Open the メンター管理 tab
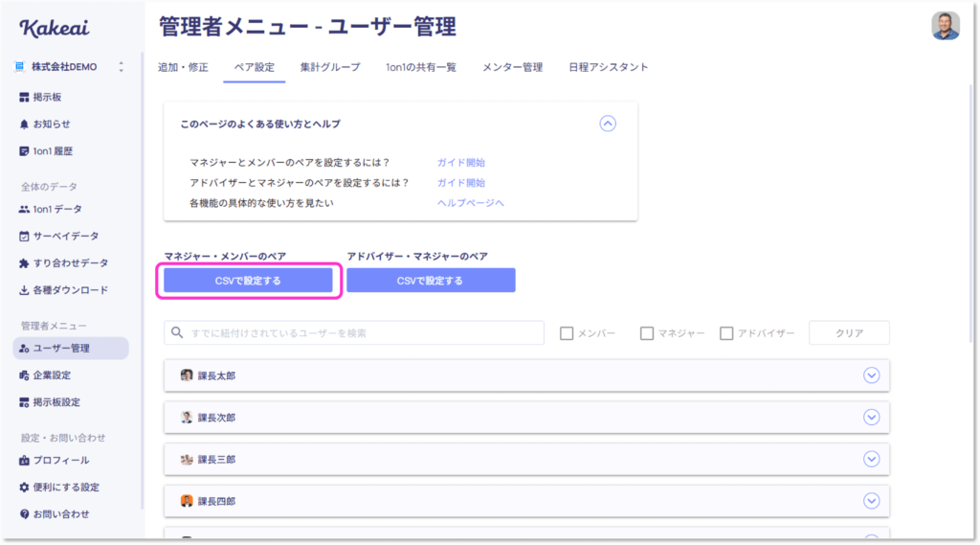 (x=513, y=67)
